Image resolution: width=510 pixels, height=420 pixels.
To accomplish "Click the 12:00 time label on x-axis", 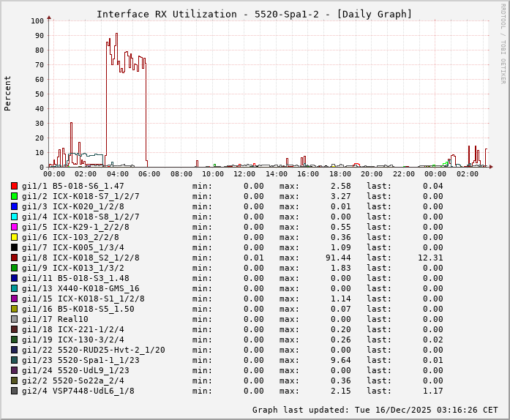I will click(244, 174).
